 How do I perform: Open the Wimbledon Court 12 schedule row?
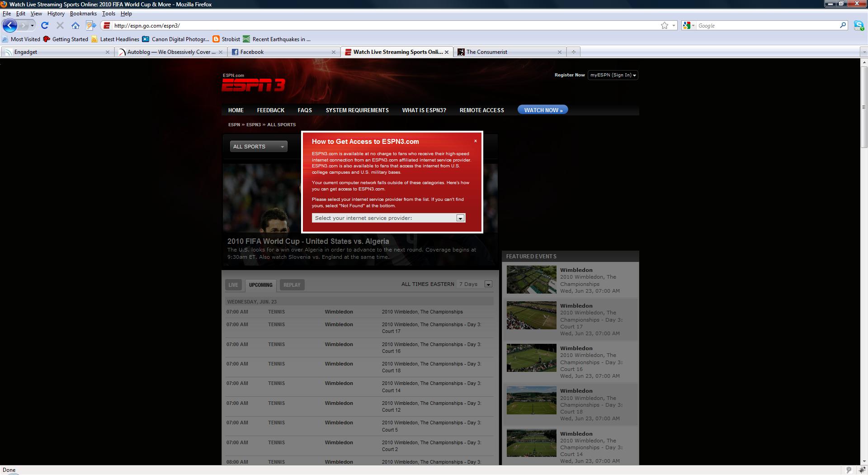click(359, 406)
